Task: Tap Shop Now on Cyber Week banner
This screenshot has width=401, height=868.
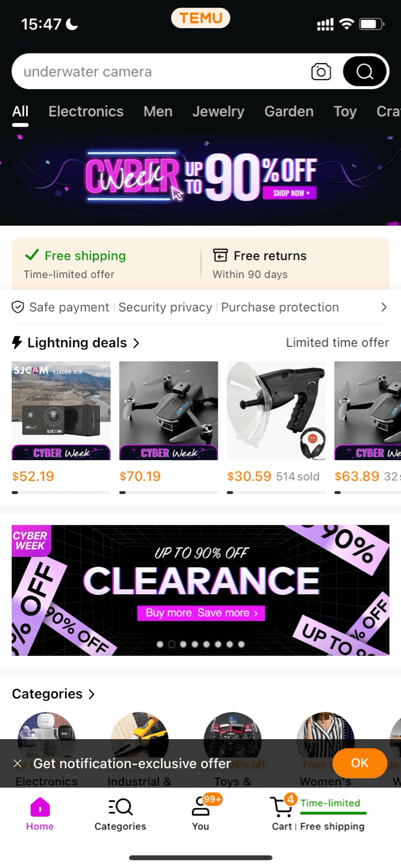Action: pyautogui.click(x=290, y=193)
